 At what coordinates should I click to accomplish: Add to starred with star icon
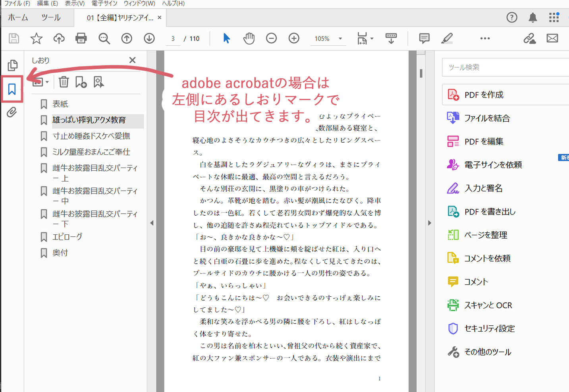37,39
